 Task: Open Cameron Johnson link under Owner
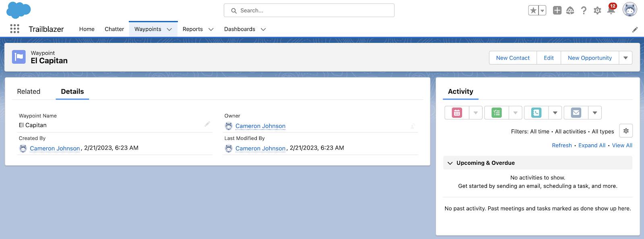click(x=260, y=126)
